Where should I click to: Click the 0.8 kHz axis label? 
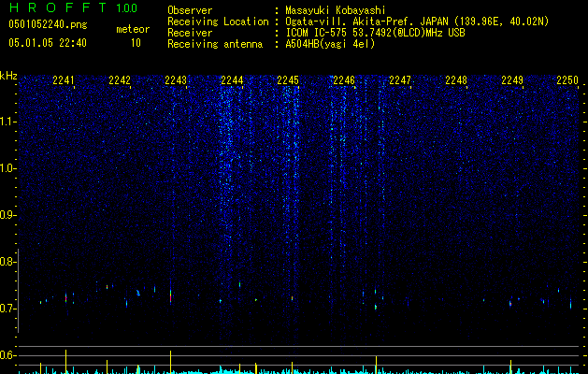coord(8,262)
